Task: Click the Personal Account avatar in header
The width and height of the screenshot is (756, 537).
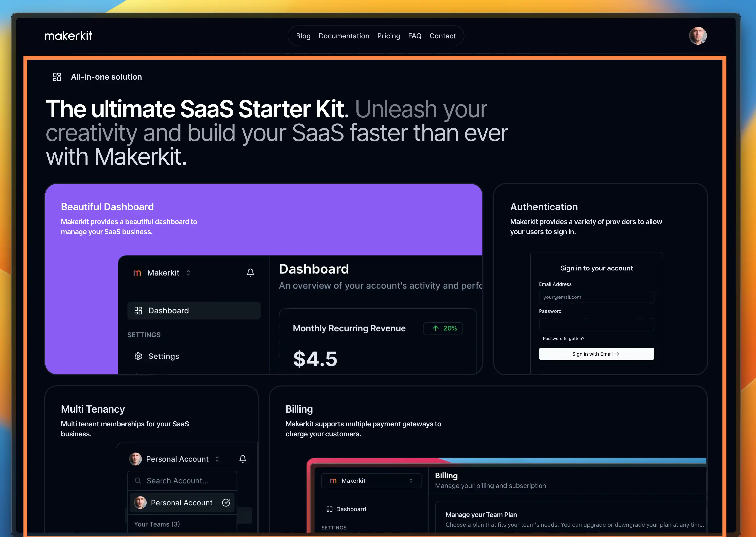Action: coord(135,459)
